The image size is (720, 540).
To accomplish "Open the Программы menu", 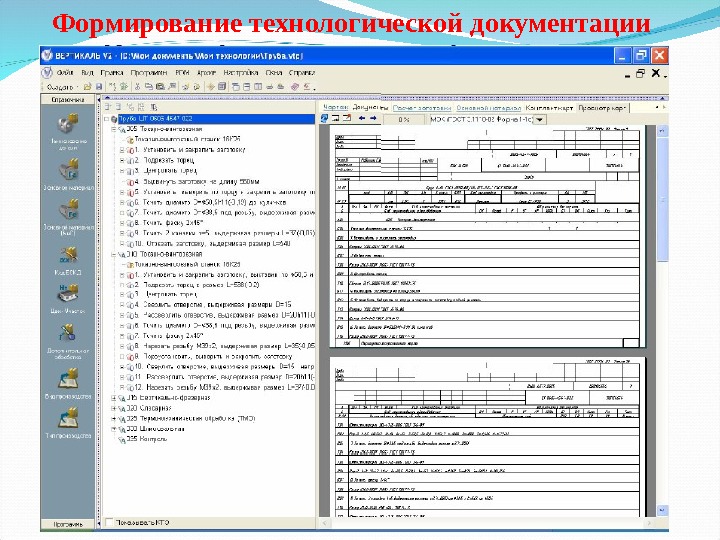I will [x=149, y=73].
